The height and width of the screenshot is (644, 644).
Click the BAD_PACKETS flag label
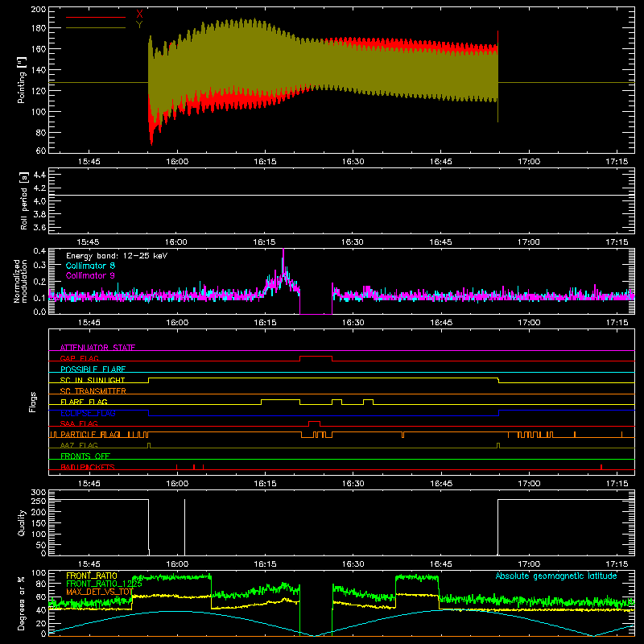click(x=88, y=467)
